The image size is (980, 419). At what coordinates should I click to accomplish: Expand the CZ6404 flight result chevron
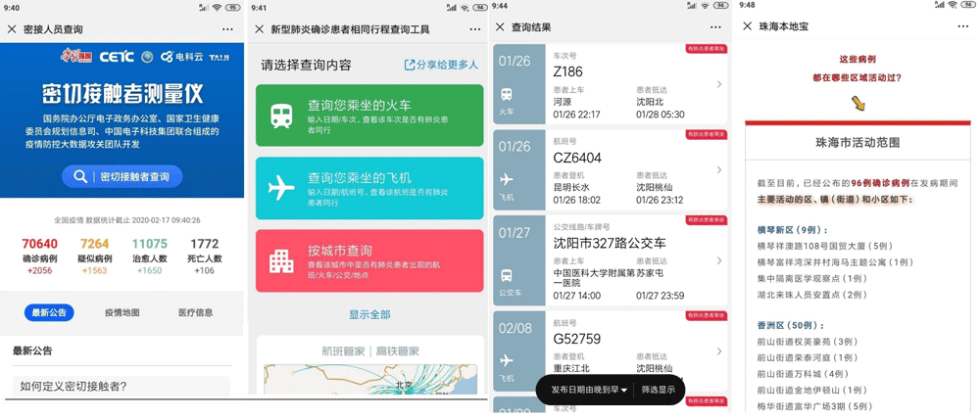click(x=718, y=169)
